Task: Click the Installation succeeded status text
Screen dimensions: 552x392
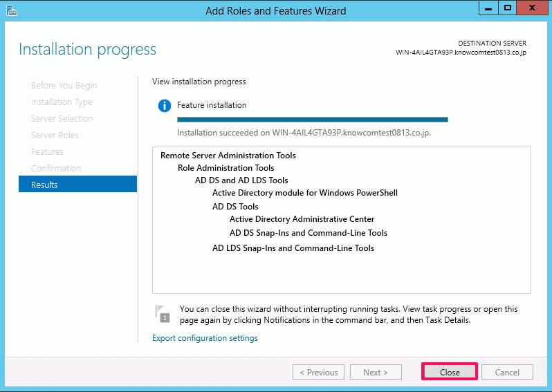Action: pyautogui.click(x=304, y=133)
